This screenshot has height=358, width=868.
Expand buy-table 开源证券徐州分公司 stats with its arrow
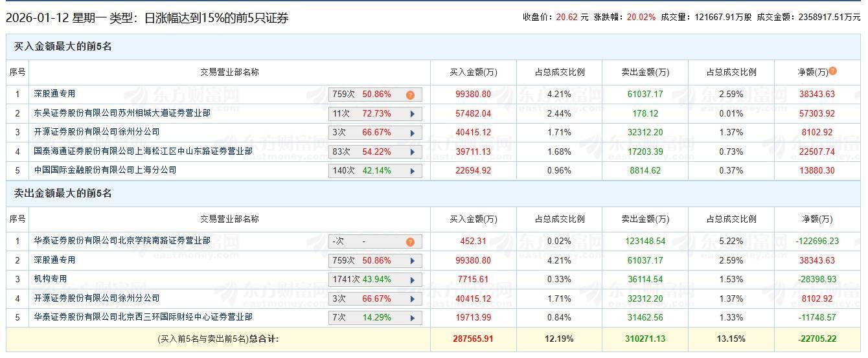(412, 133)
